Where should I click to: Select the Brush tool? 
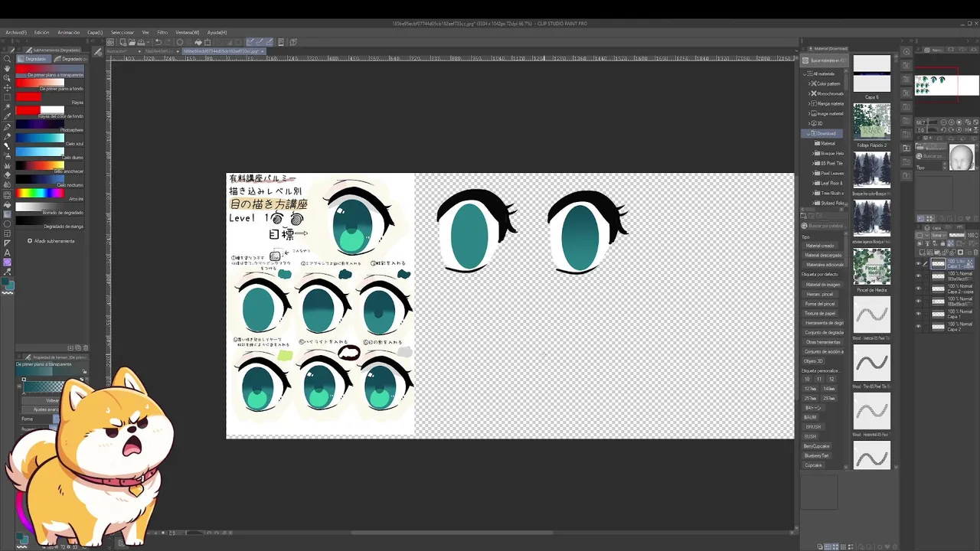point(8,146)
